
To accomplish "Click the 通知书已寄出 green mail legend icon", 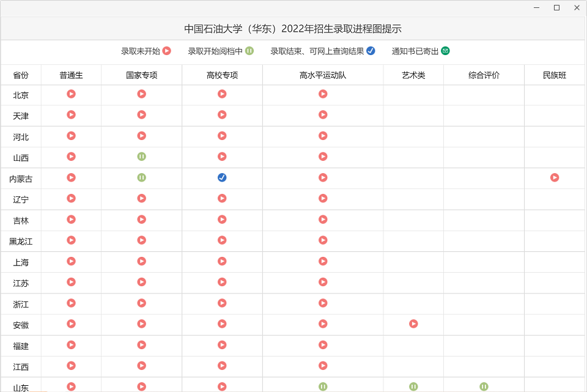I will 445,51.
